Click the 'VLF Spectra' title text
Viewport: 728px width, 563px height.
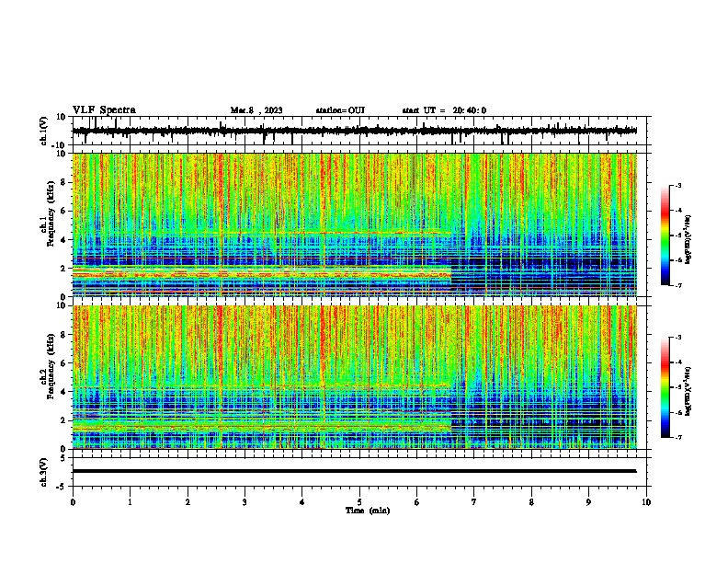click(104, 110)
